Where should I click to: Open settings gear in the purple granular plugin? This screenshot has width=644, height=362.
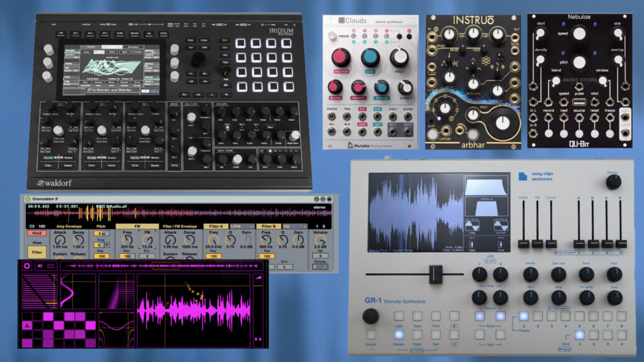(x=27, y=266)
